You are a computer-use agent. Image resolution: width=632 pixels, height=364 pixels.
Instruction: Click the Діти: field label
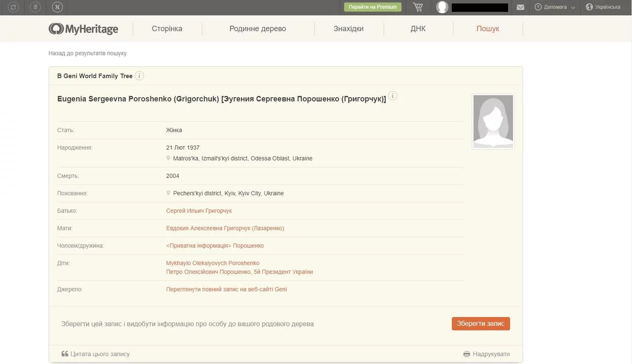click(64, 263)
